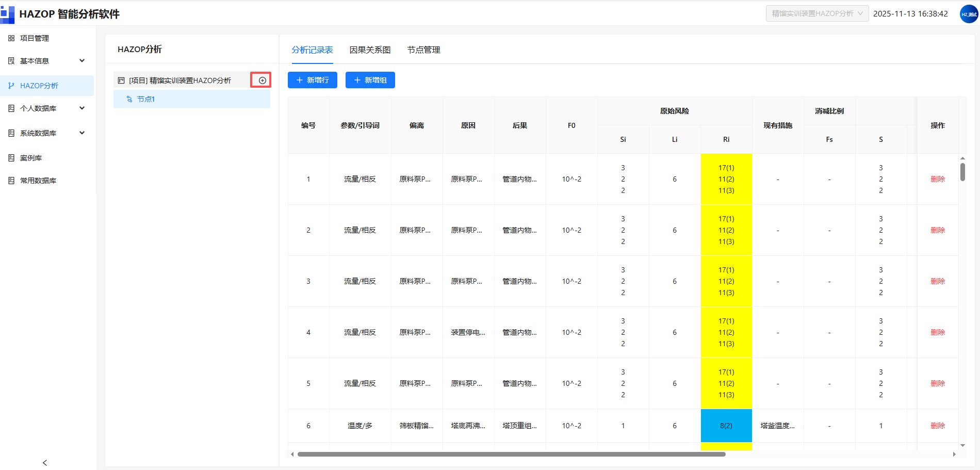Click the horizontal scrollbar under the table
Screen dimensions: 980x470
click(x=511, y=455)
